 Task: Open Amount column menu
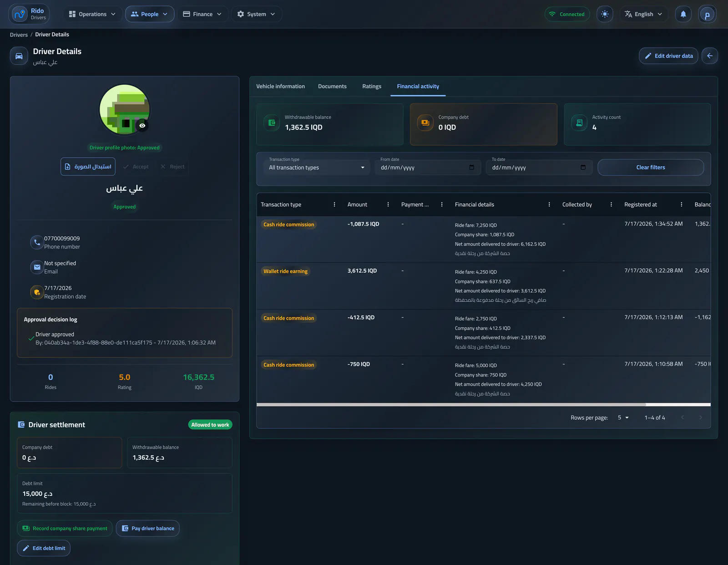[388, 204]
